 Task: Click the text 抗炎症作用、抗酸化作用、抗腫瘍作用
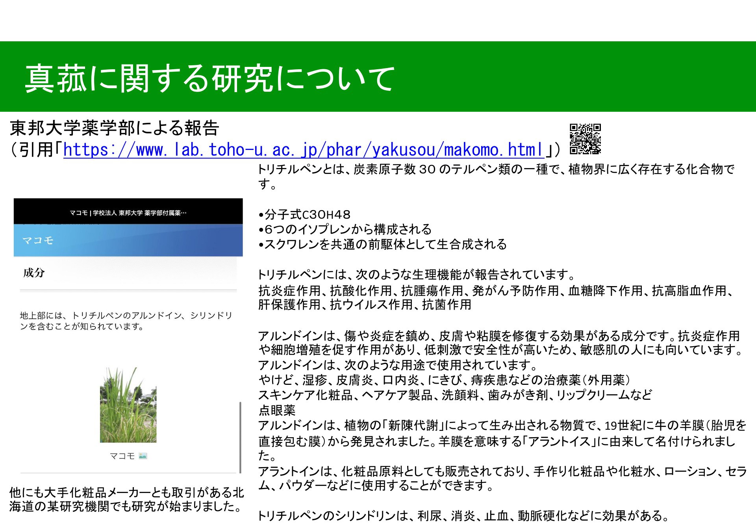496,291
